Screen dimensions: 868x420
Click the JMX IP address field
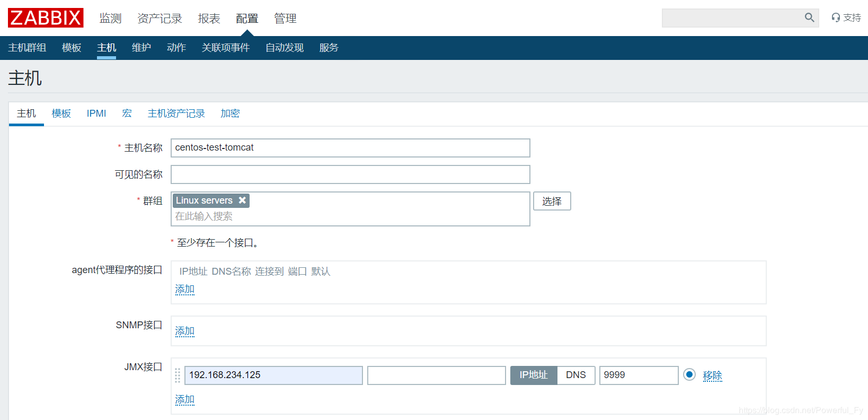pos(273,375)
